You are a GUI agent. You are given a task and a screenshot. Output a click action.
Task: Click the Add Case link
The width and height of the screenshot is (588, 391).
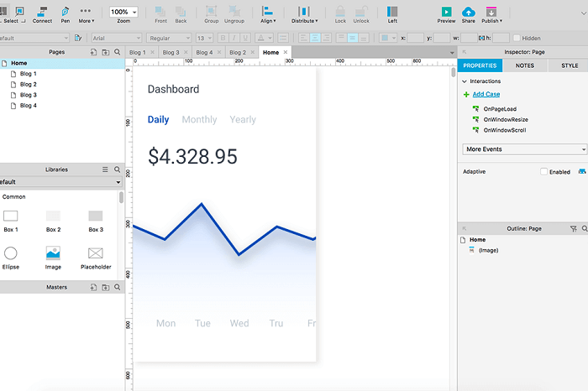pos(486,94)
